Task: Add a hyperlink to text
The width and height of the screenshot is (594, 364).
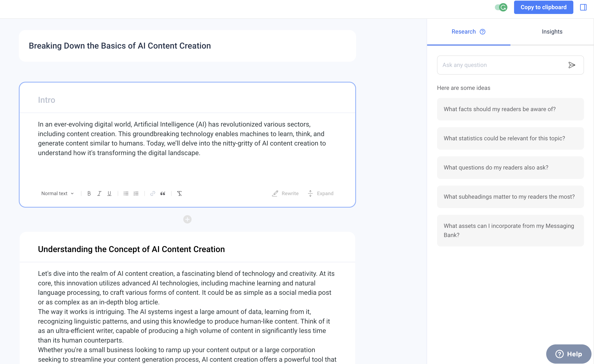Action: point(153,193)
